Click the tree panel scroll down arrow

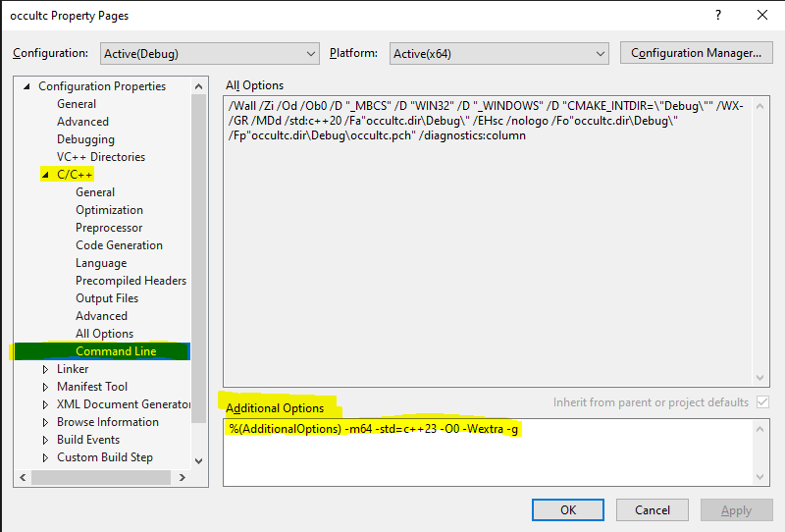coord(199,459)
